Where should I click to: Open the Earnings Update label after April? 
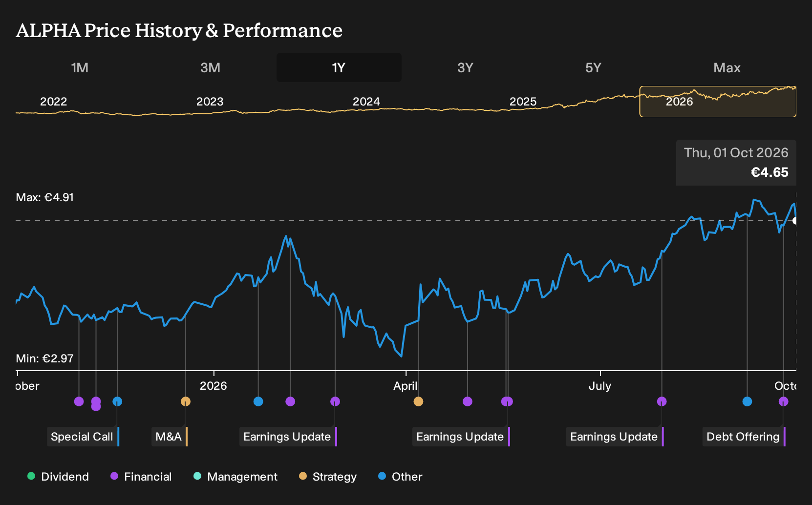(x=461, y=437)
